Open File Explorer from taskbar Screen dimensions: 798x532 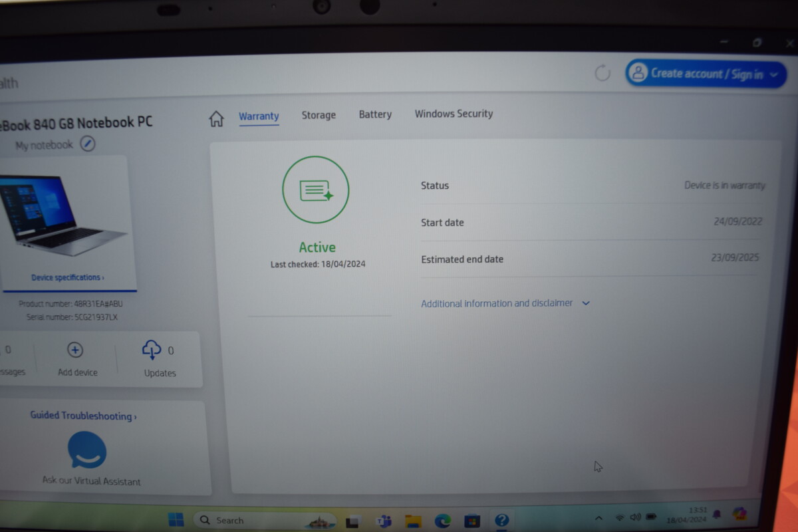coord(414,520)
